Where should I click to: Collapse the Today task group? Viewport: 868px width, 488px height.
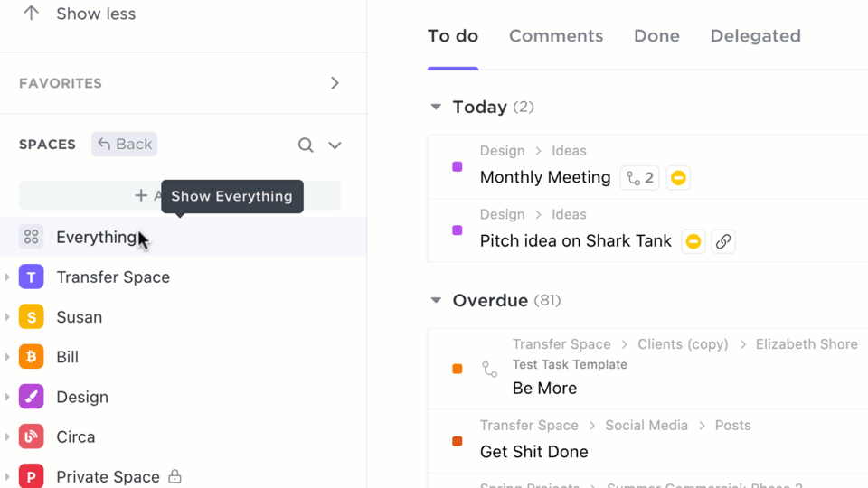[436, 107]
